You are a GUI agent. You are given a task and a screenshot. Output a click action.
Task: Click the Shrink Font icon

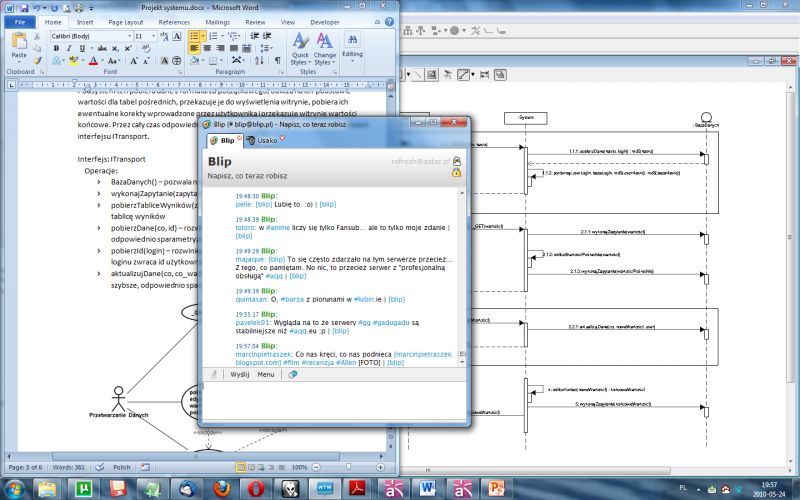pos(146,61)
